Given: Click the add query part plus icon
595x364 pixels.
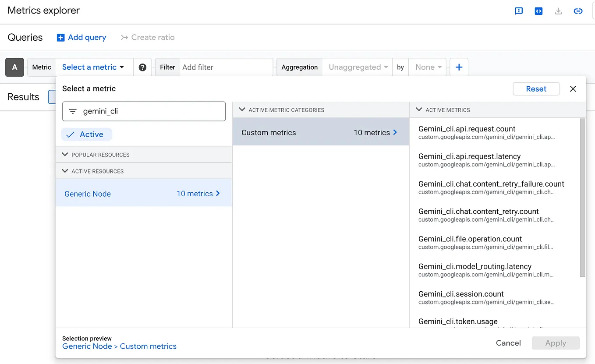Looking at the screenshot, I should pos(459,67).
